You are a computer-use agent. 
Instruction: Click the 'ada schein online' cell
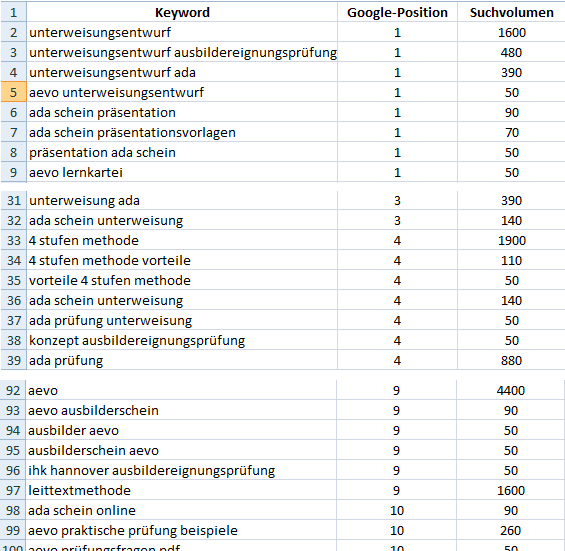click(x=181, y=511)
